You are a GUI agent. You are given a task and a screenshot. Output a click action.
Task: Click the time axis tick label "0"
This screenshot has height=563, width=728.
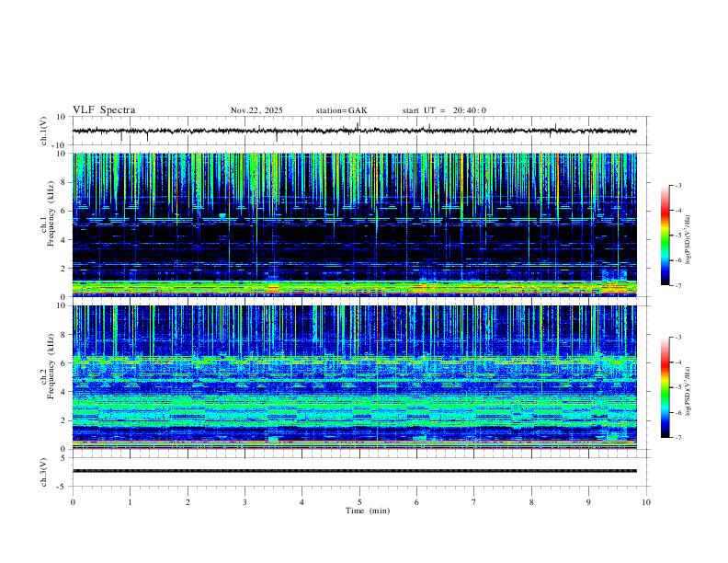[73, 502]
